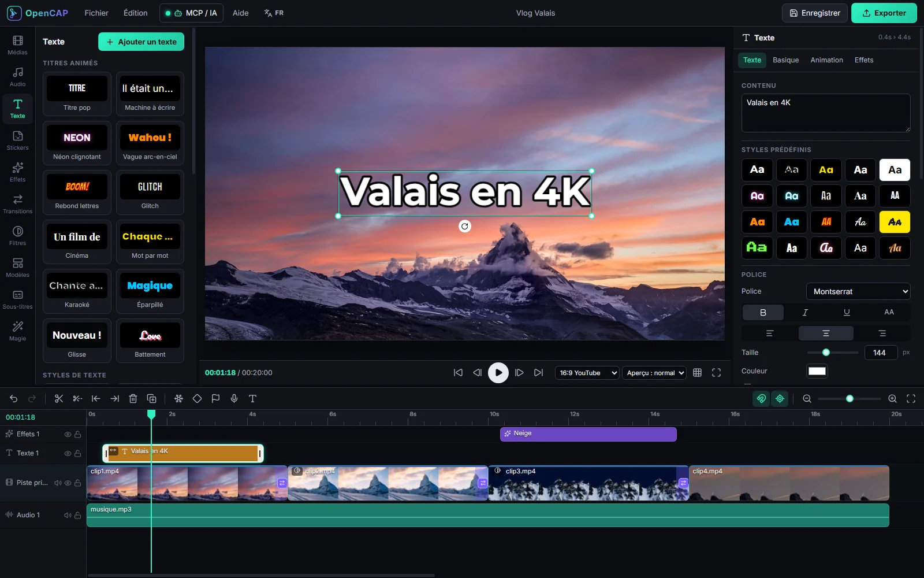Screen dimensions: 924x578
Task: Lock the Texte 1 track
Action: tap(77, 453)
